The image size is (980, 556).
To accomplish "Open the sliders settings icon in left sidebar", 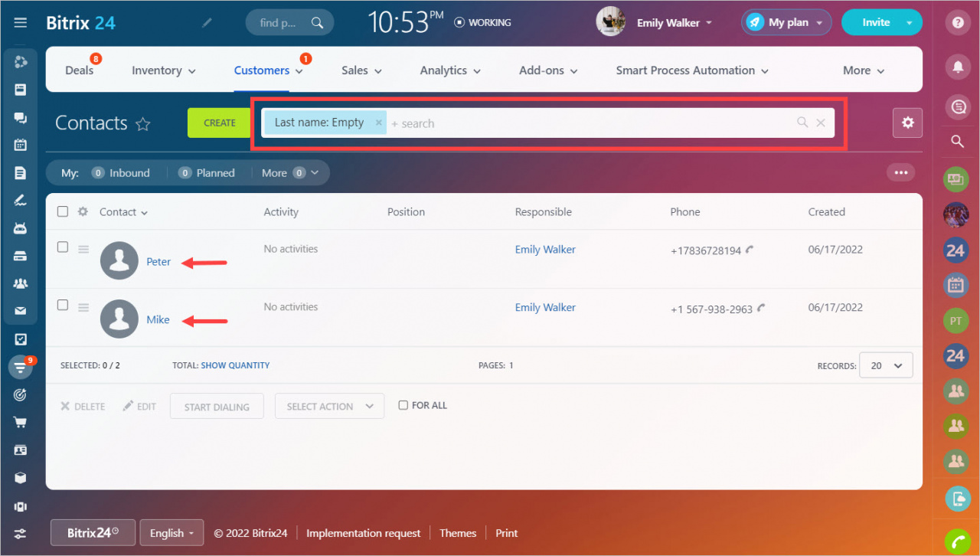I will click(21, 533).
